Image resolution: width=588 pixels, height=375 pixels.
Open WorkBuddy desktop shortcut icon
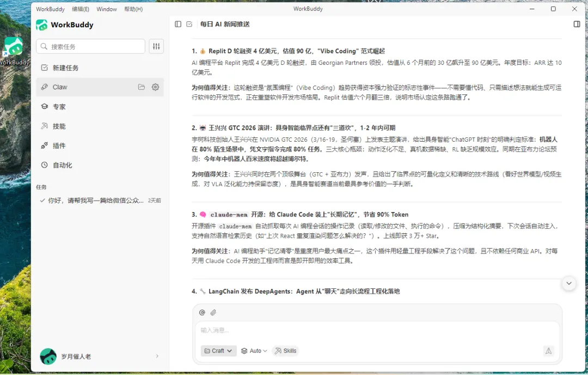click(14, 51)
